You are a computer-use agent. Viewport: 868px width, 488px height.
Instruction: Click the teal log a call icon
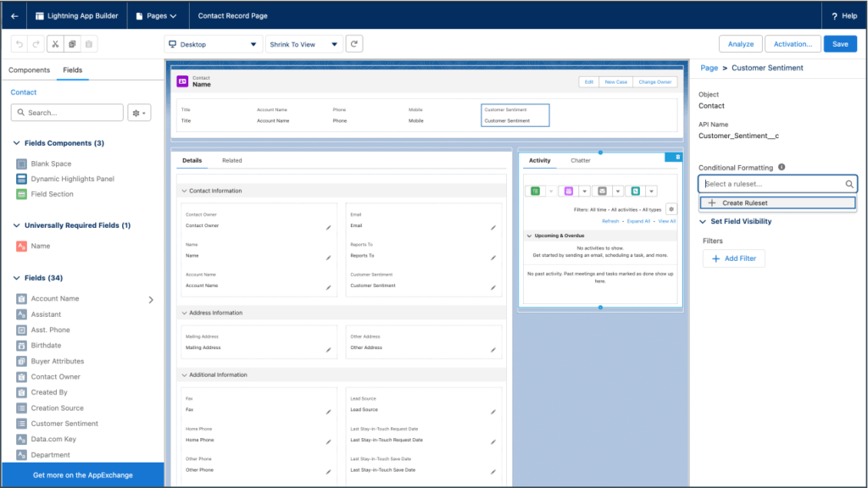click(x=636, y=191)
